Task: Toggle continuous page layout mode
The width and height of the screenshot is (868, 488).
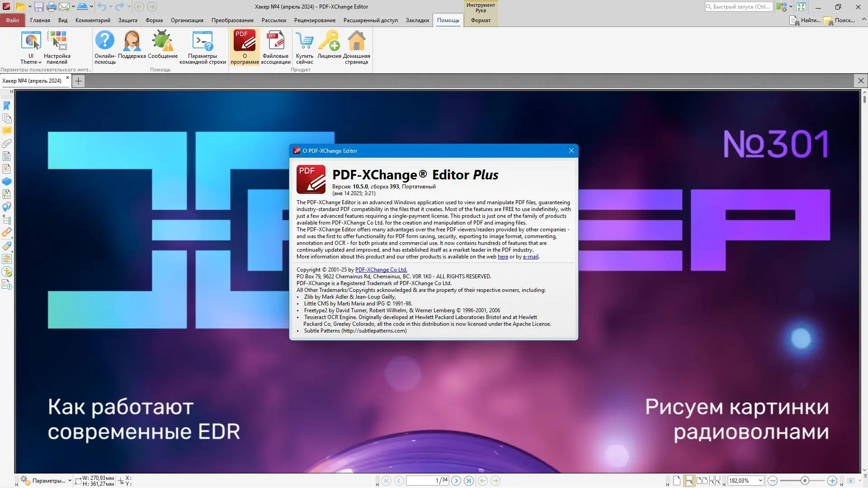Action: click(x=689, y=481)
